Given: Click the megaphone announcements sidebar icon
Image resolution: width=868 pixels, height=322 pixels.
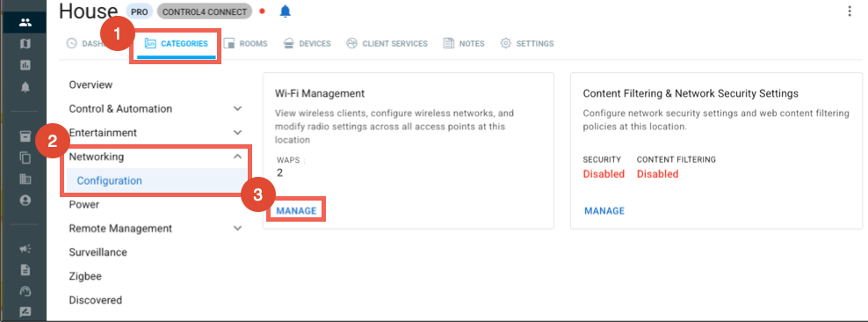Looking at the screenshot, I should pos(25,249).
